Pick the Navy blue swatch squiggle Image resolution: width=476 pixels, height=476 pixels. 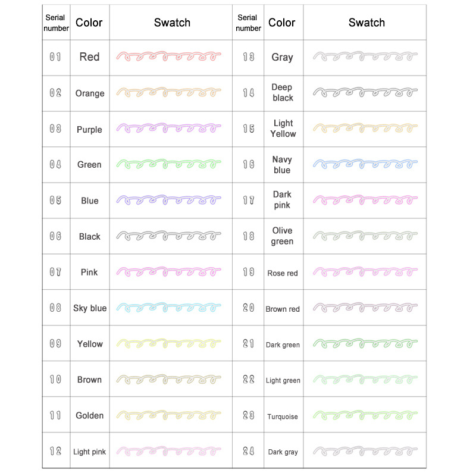[x=365, y=165]
